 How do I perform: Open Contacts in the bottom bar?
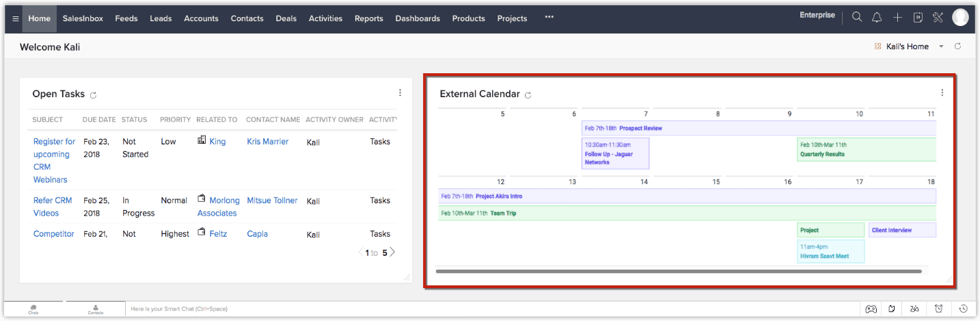96,309
